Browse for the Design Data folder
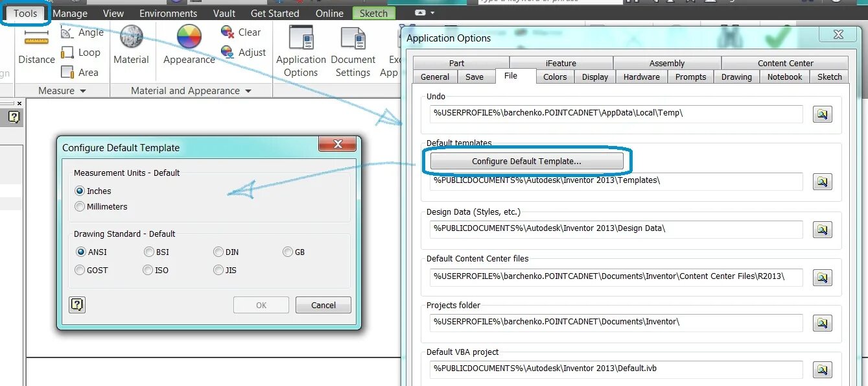Screen dimensions: 868x386 pyautogui.click(x=823, y=230)
